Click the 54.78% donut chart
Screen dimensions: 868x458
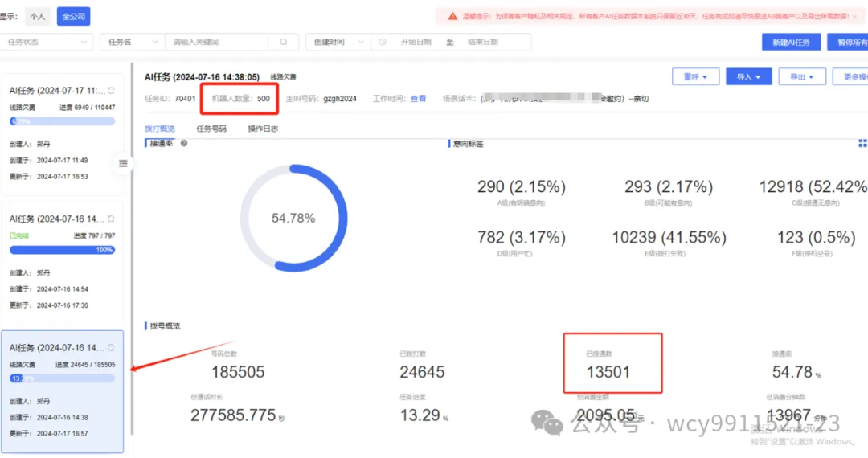[293, 218]
